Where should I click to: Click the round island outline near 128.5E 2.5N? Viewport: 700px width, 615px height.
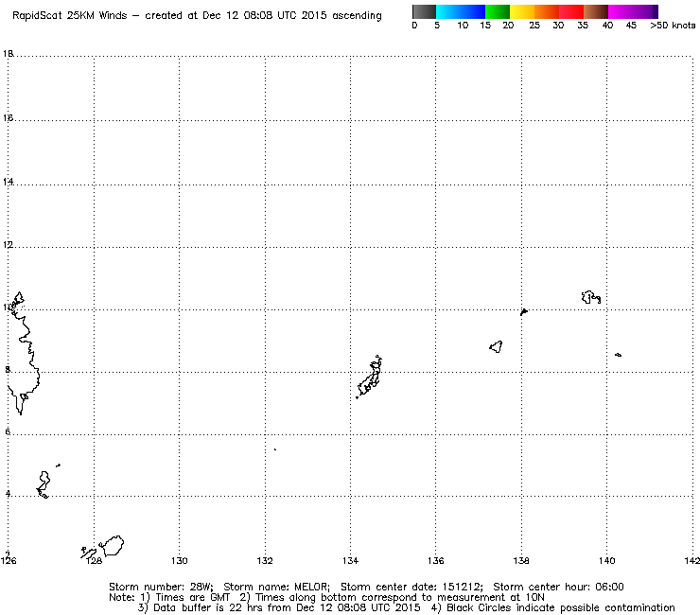(x=112, y=545)
